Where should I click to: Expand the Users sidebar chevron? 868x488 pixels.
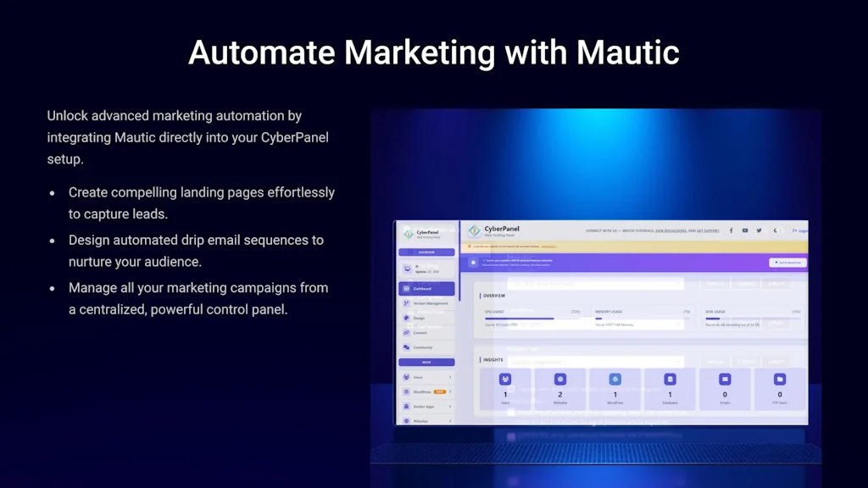(x=450, y=377)
